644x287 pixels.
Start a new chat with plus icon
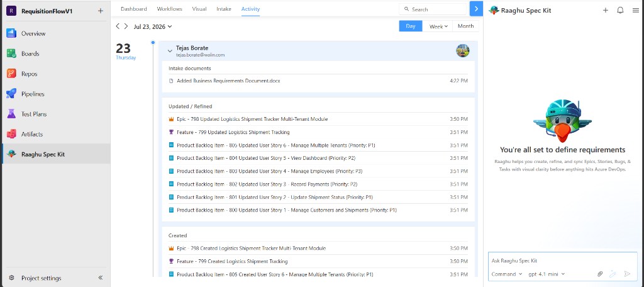point(606,10)
